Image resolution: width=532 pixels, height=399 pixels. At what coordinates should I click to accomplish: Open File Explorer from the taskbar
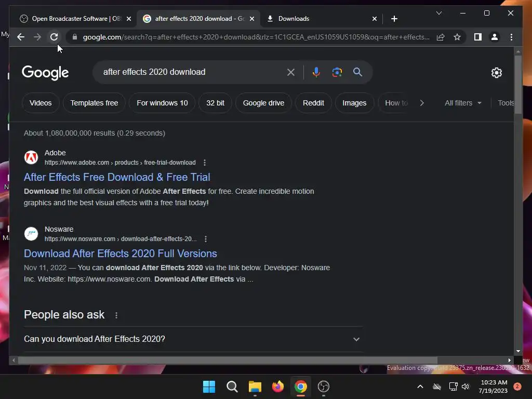(x=255, y=387)
